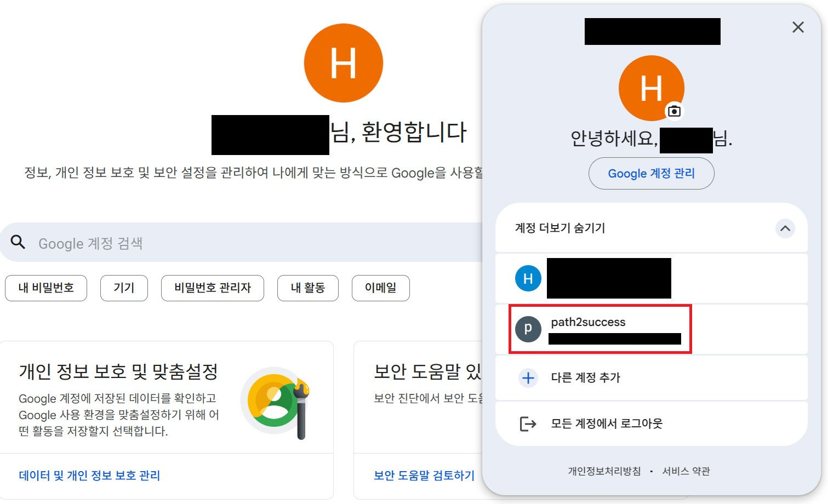Click the 비밀번호 관리자 chip

point(213,288)
